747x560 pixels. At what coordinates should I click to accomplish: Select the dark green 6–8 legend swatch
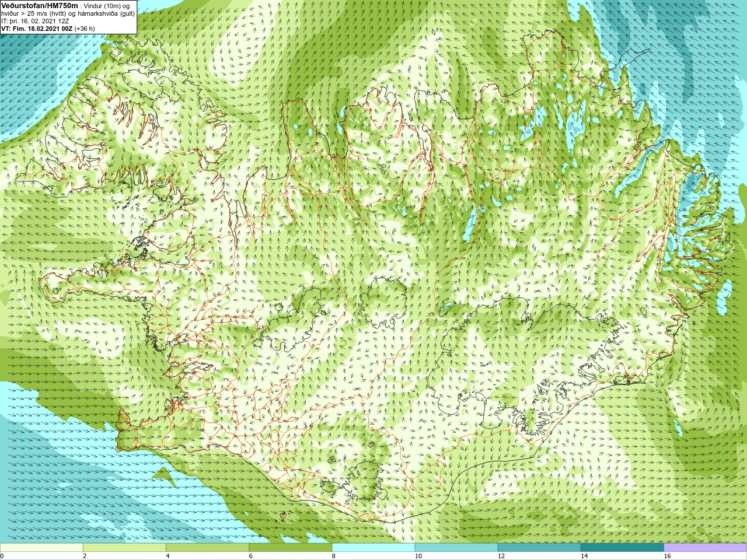(x=291, y=548)
